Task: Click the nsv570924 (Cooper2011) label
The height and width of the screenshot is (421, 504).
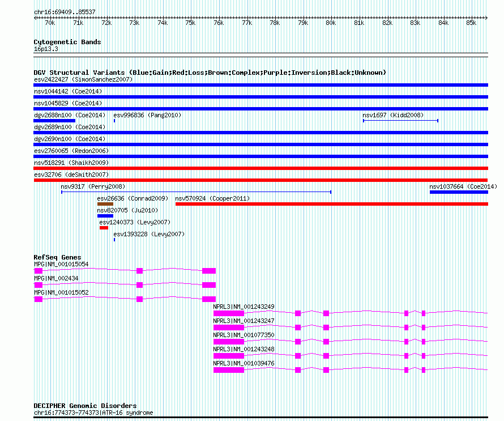Action: click(x=212, y=198)
